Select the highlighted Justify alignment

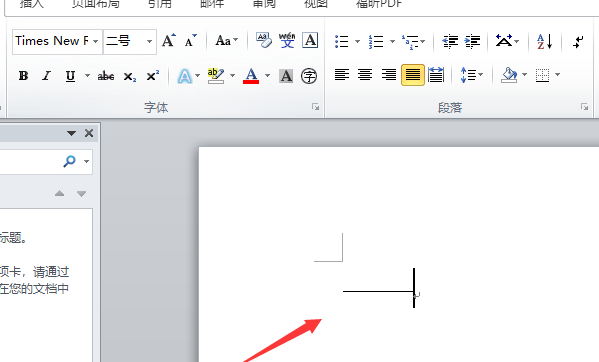coord(413,75)
